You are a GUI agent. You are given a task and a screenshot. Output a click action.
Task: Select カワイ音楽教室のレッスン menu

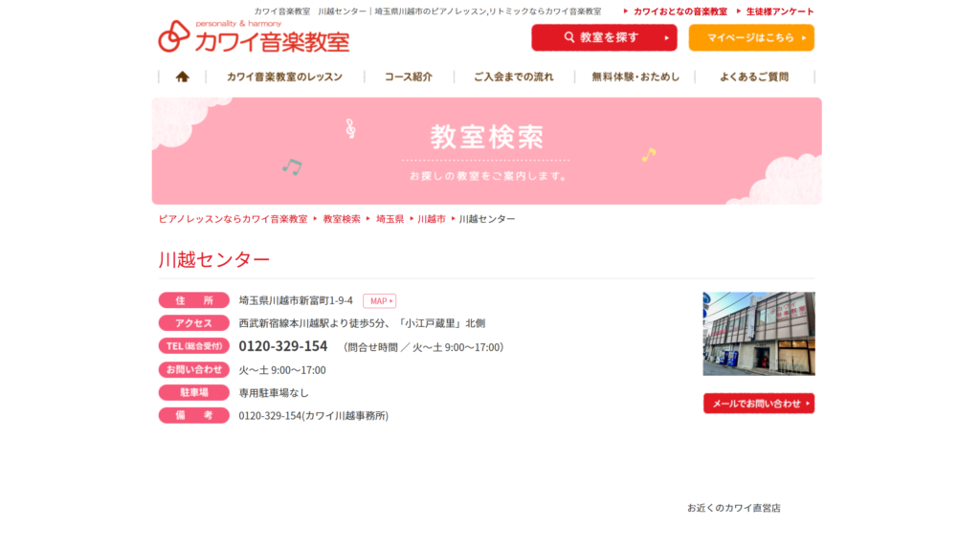[284, 77]
